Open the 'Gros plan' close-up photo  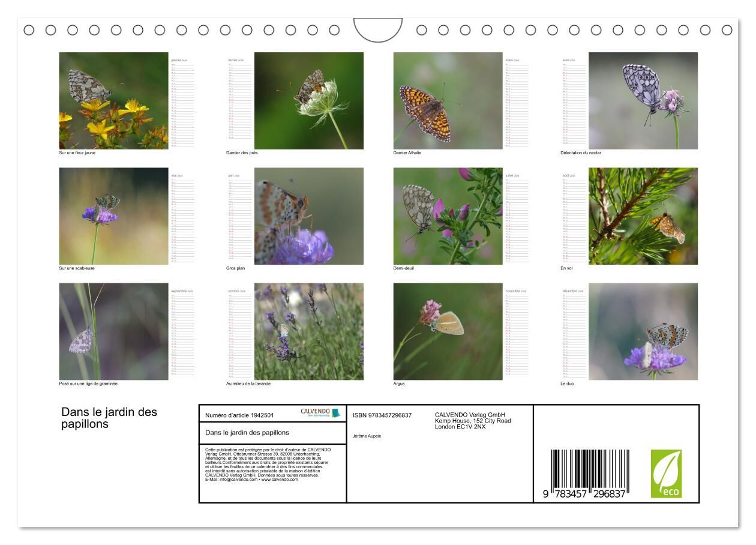308,216
